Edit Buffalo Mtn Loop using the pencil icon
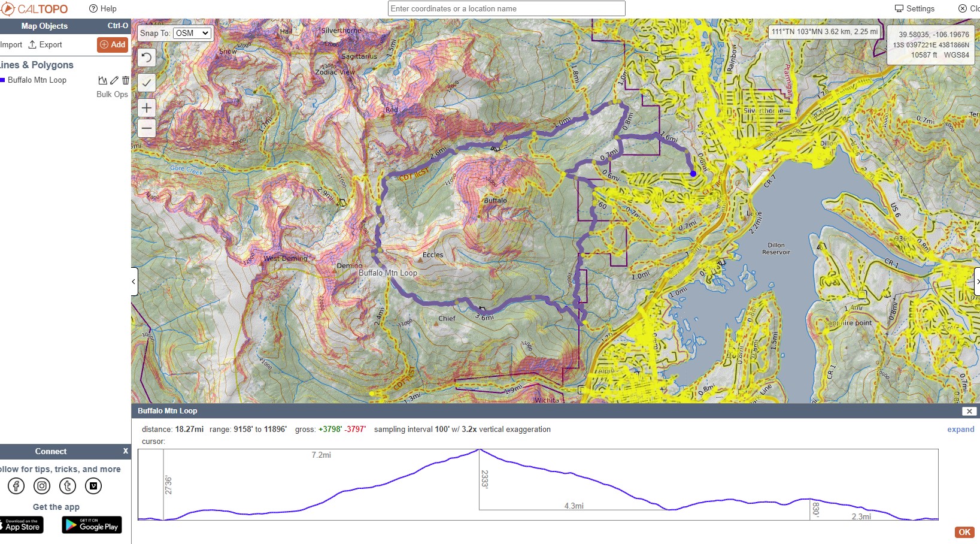Image resolution: width=980 pixels, height=544 pixels. pyautogui.click(x=114, y=80)
